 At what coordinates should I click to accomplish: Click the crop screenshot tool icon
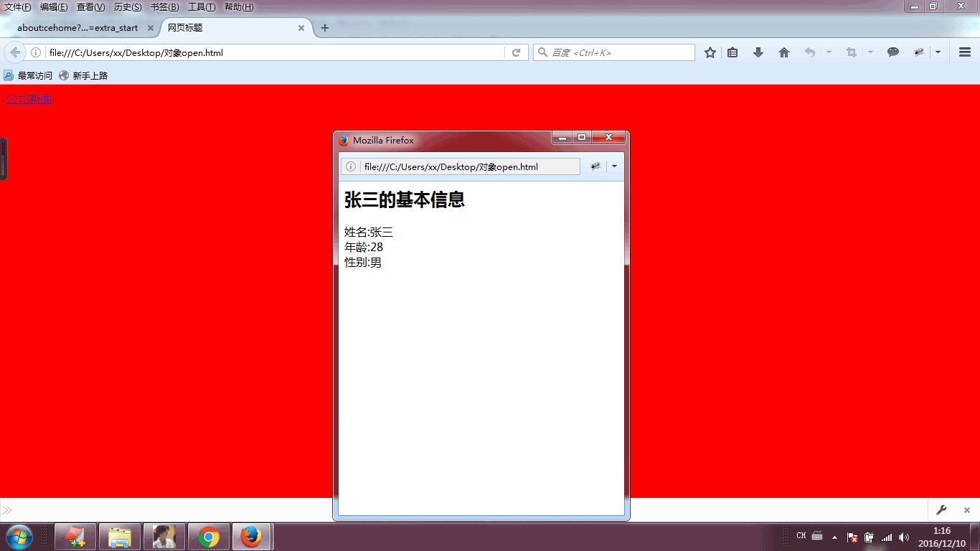[852, 52]
